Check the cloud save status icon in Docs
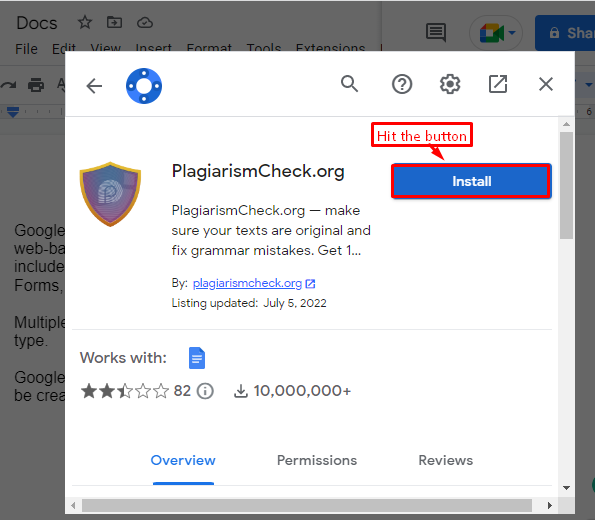The image size is (595, 520). (x=145, y=23)
